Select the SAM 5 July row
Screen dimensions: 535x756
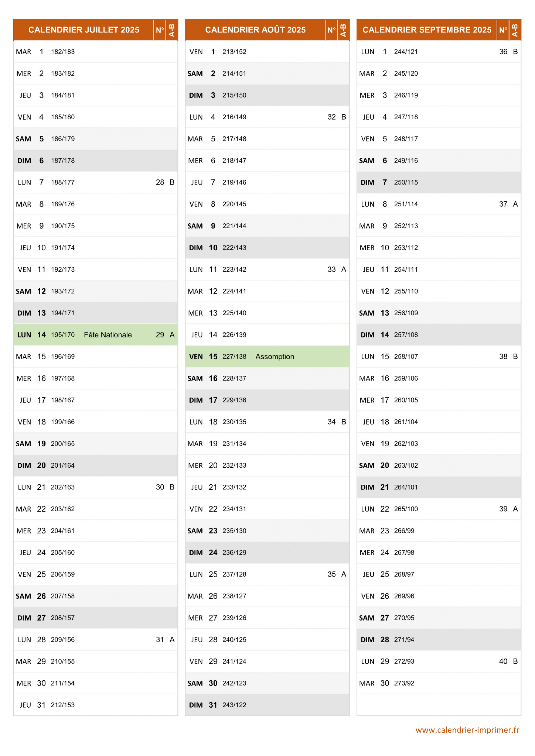coord(96,139)
